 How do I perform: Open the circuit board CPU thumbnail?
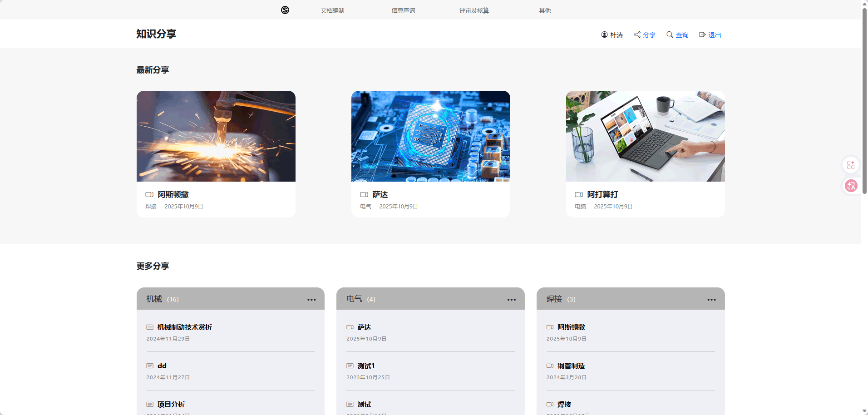point(431,136)
